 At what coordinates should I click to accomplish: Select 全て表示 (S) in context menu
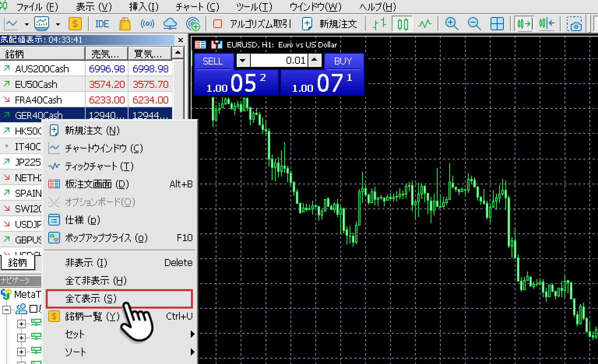(120, 298)
